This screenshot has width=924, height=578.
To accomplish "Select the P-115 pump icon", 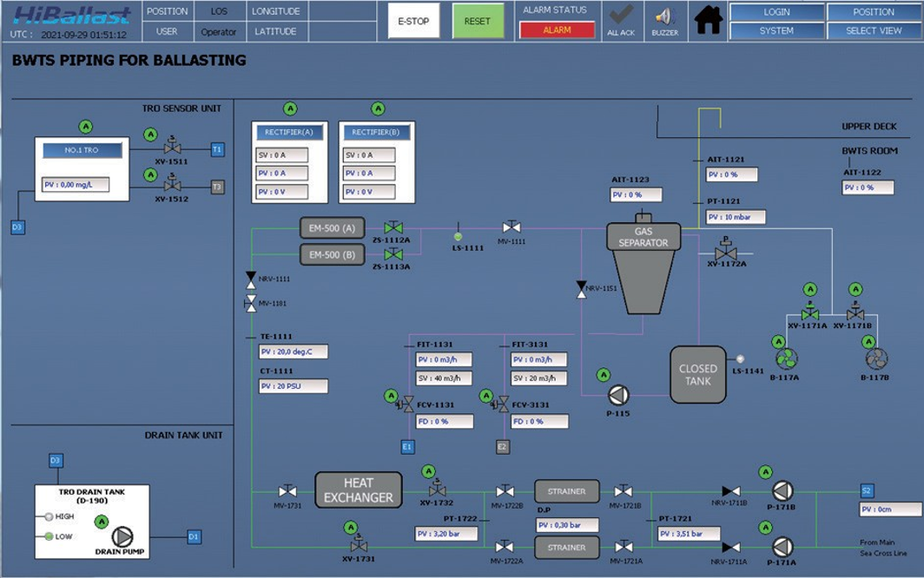I will [x=617, y=396].
